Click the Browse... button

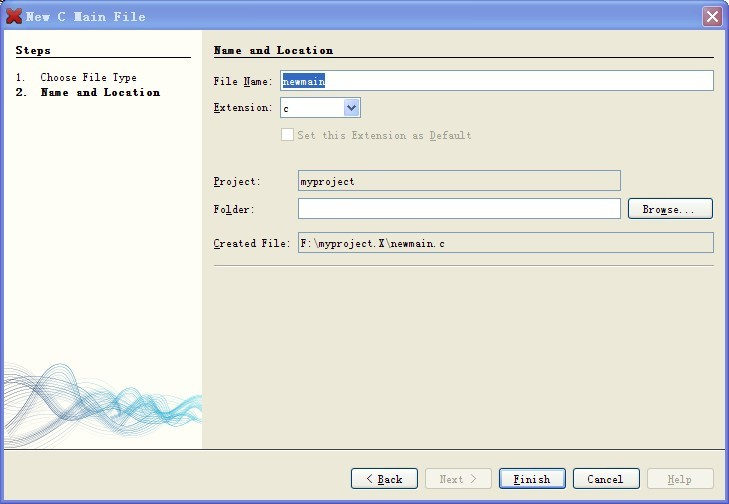point(670,209)
